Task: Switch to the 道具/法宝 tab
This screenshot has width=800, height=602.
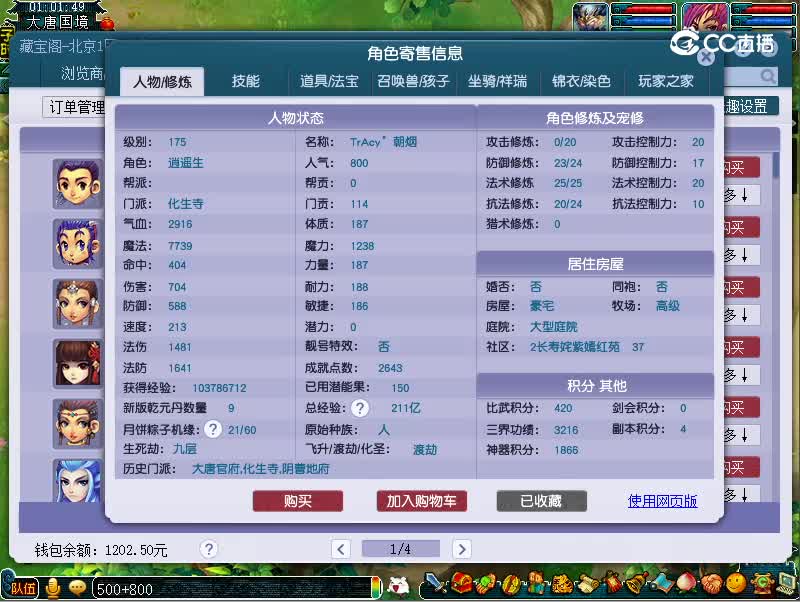Action: tap(329, 81)
